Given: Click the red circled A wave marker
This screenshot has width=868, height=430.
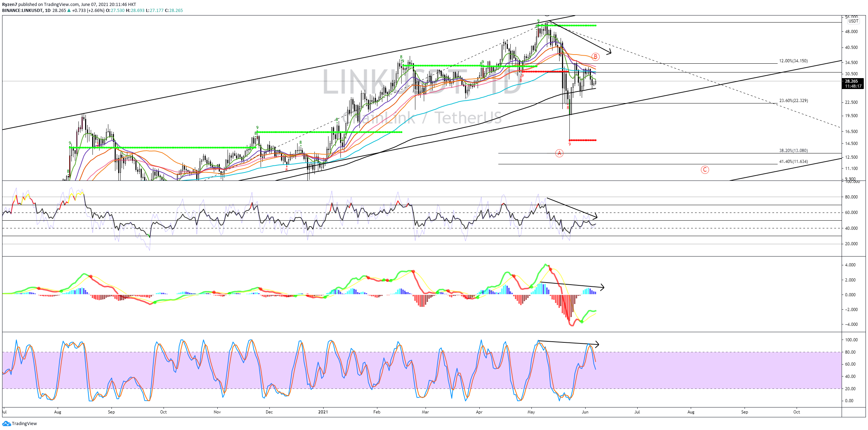Looking at the screenshot, I should click(x=559, y=153).
